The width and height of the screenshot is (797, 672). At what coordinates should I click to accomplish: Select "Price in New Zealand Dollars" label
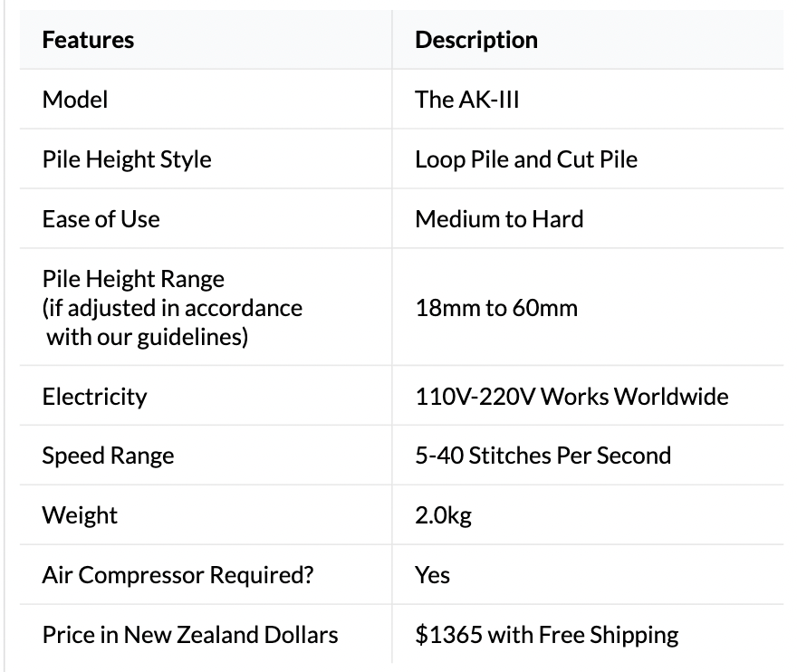coord(190,635)
